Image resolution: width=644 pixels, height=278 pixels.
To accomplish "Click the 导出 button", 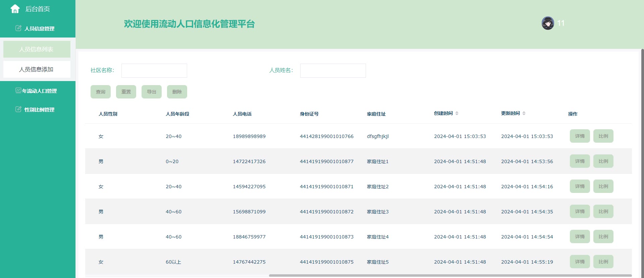I will 152,92.
